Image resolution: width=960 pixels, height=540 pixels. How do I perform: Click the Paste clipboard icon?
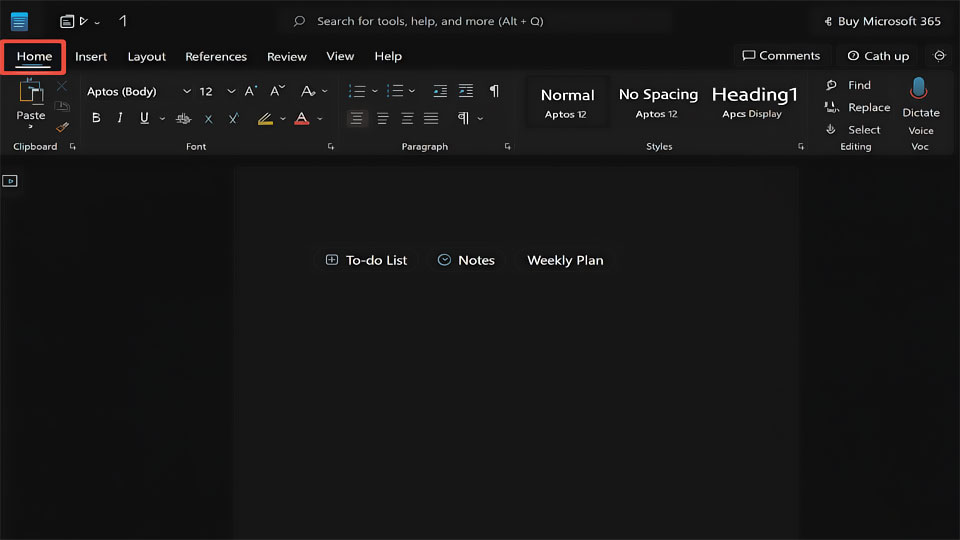click(x=31, y=92)
